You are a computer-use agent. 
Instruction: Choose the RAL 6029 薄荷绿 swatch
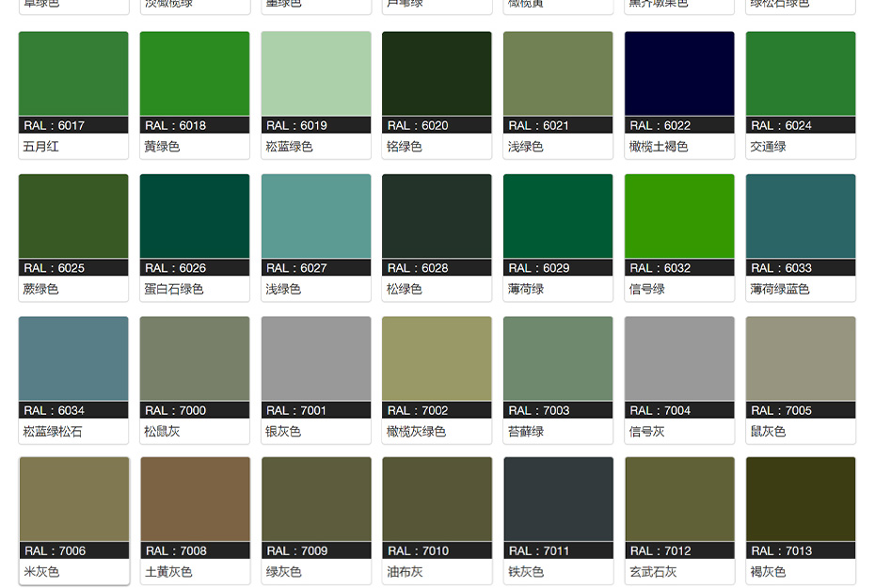pos(558,217)
